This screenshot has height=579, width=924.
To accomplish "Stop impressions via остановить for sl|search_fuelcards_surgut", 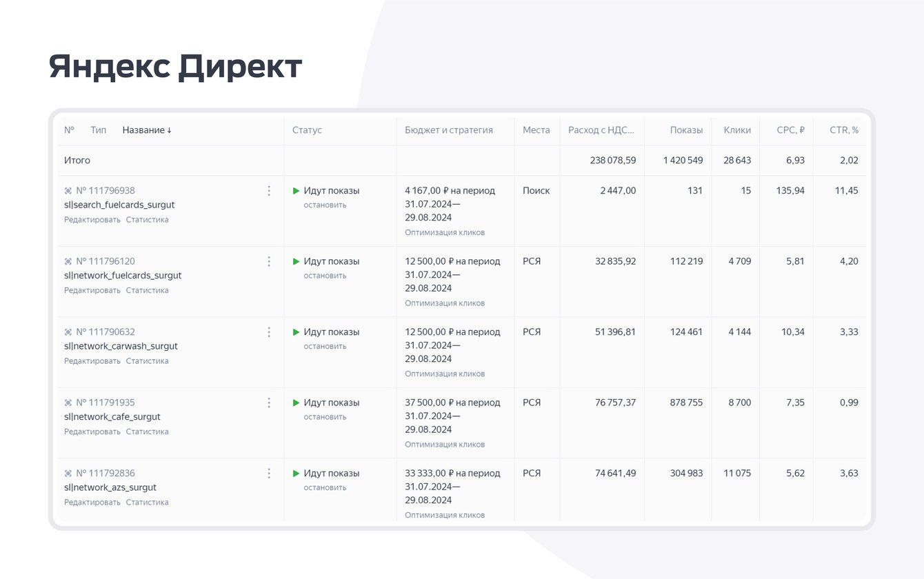I will coord(325,205).
